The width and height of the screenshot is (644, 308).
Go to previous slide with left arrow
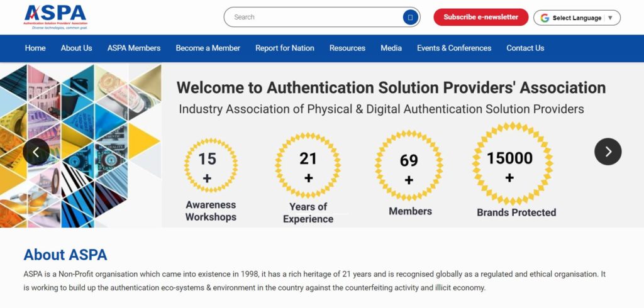coord(36,152)
